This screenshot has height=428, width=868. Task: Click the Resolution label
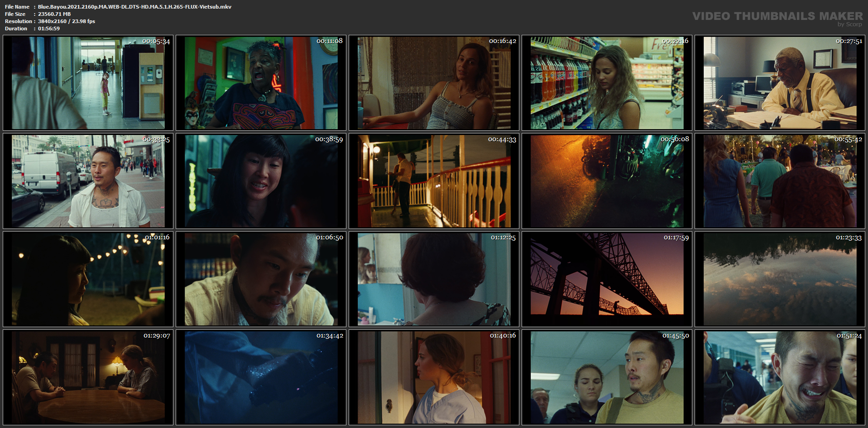pyautogui.click(x=19, y=21)
